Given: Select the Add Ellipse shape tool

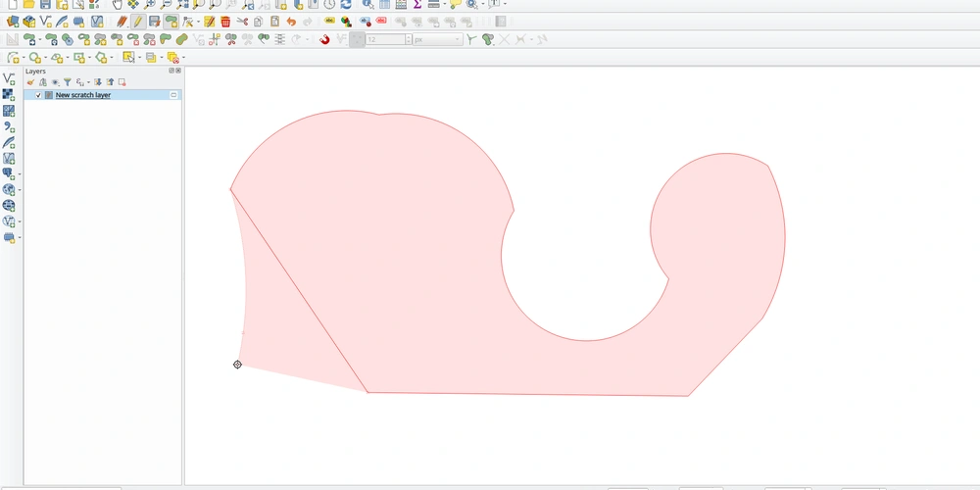Looking at the screenshot, I should pyautogui.click(x=57, y=58).
